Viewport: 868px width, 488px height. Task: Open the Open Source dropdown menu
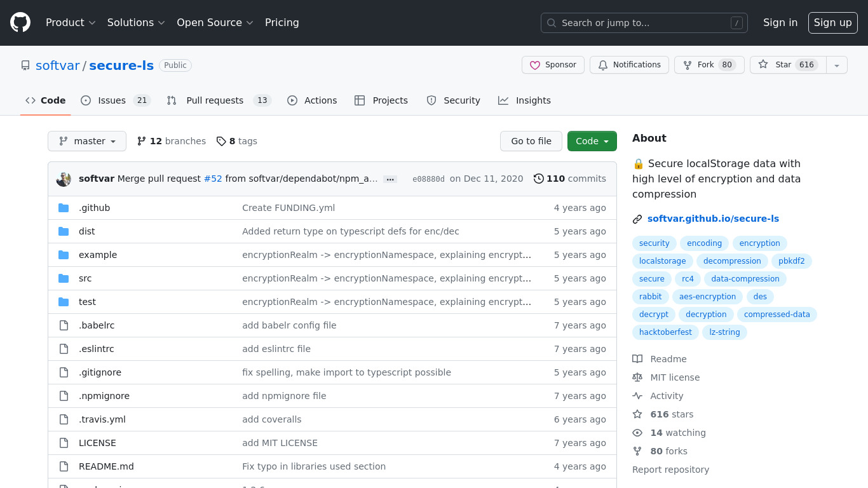(x=215, y=22)
